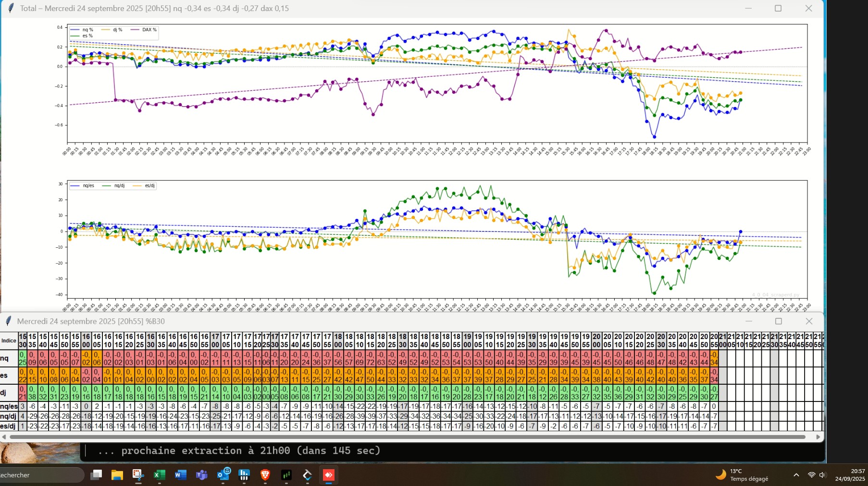The width and height of the screenshot is (868, 486).
Task: Click the feather icon of the Total window
Action: pos(11,8)
